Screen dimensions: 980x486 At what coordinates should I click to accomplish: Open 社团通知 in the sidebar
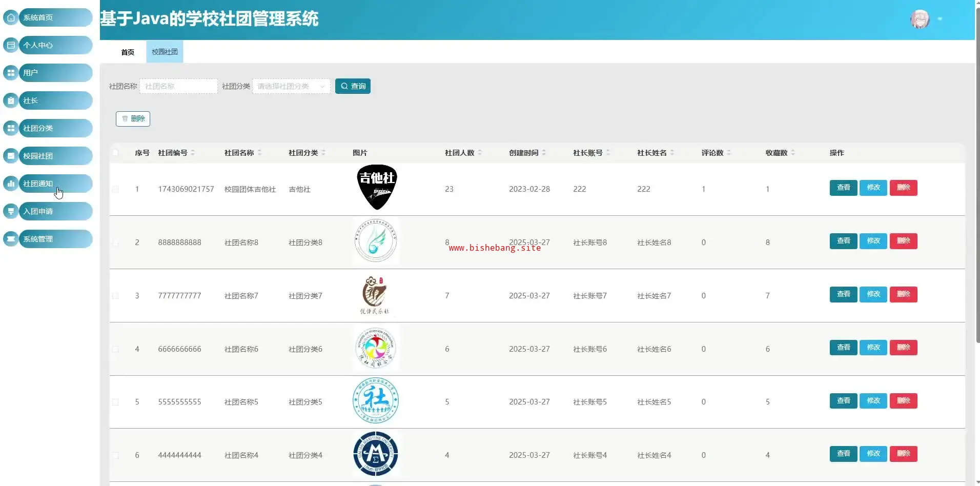pyautogui.click(x=55, y=184)
